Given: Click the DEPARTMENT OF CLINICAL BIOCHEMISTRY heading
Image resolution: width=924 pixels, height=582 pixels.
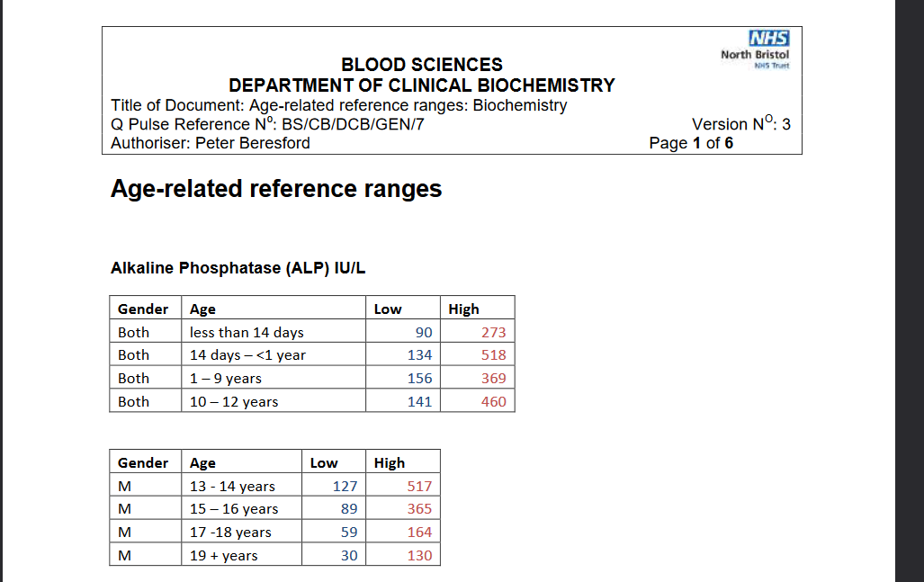Looking at the screenshot, I should tap(421, 85).
